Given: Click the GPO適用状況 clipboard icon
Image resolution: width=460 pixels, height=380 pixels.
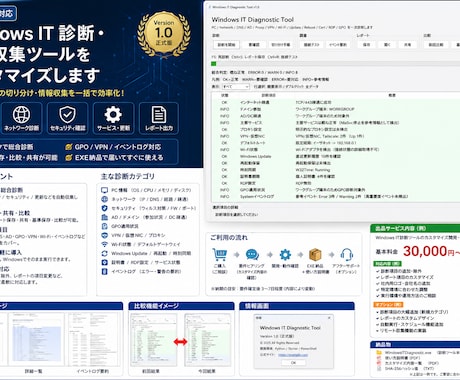Looking at the screenshot, I should tap(104, 226).
